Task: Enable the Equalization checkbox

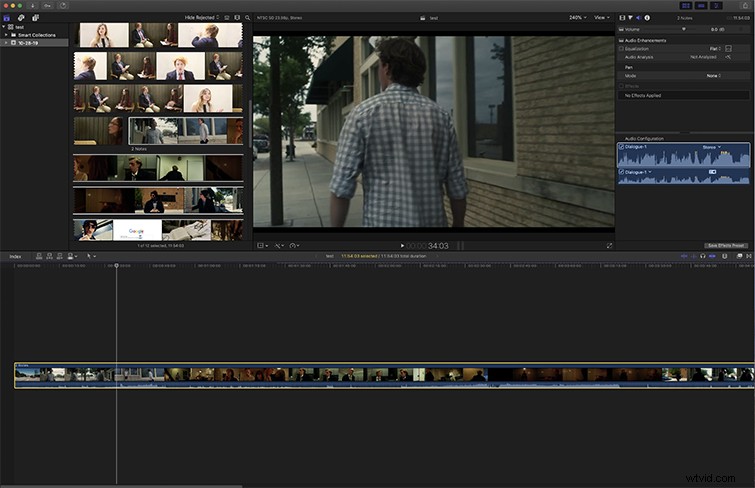Action: click(x=621, y=49)
